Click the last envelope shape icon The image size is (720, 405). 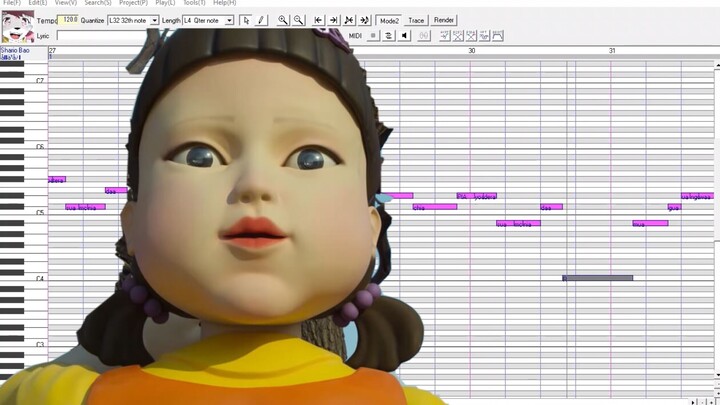tap(498, 35)
